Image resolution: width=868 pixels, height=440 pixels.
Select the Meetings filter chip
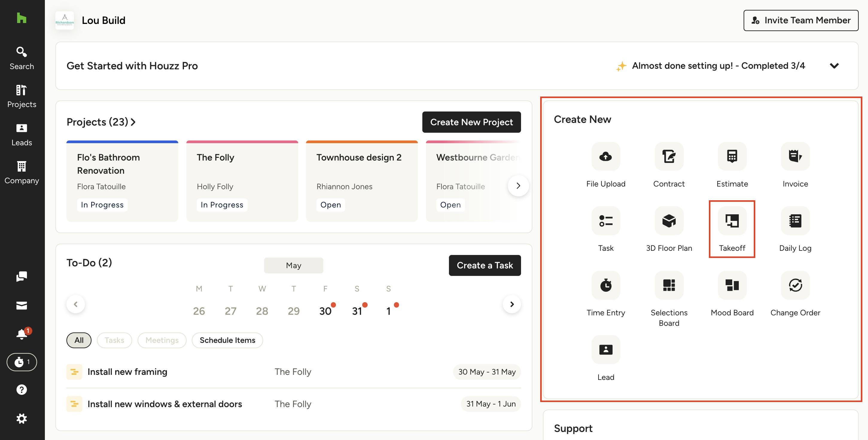click(162, 340)
